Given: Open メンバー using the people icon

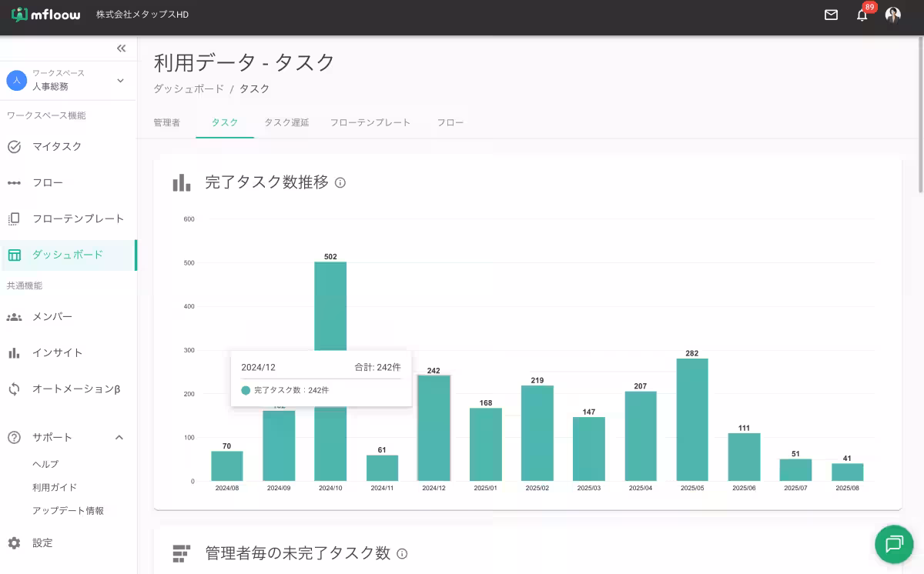Looking at the screenshot, I should pos(14,316).
